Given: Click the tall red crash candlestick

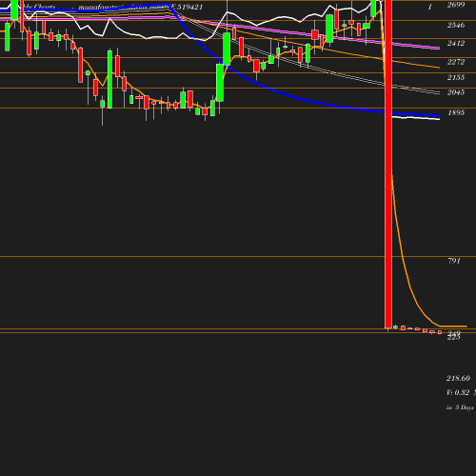Looking at the screenshot, I should 388,164.
